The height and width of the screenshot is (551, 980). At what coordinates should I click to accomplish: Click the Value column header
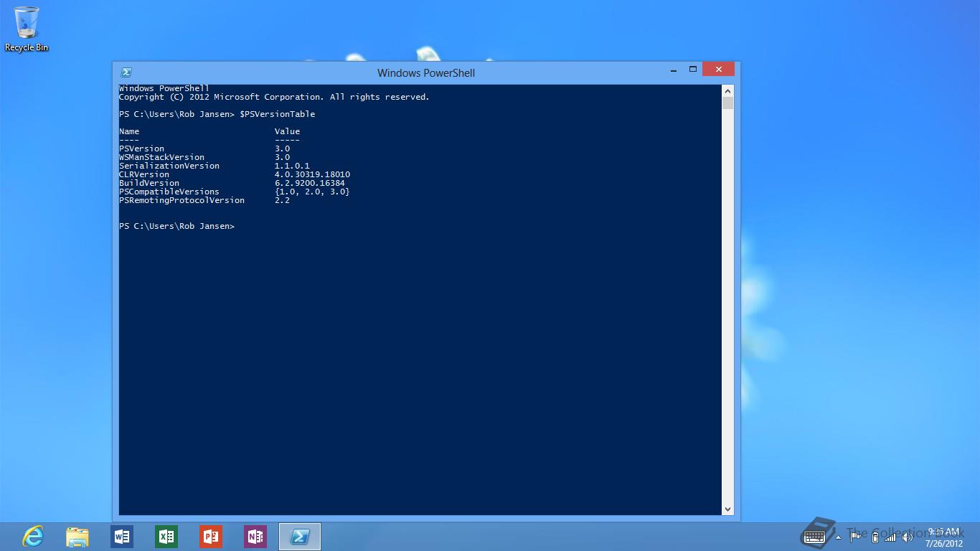pyautogui.click(x=287, y=131)
